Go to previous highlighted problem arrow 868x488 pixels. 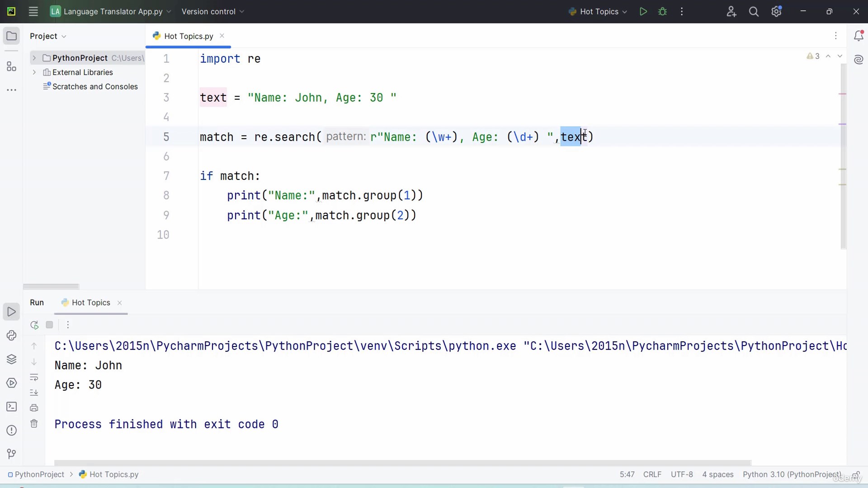tap(828, 56)
